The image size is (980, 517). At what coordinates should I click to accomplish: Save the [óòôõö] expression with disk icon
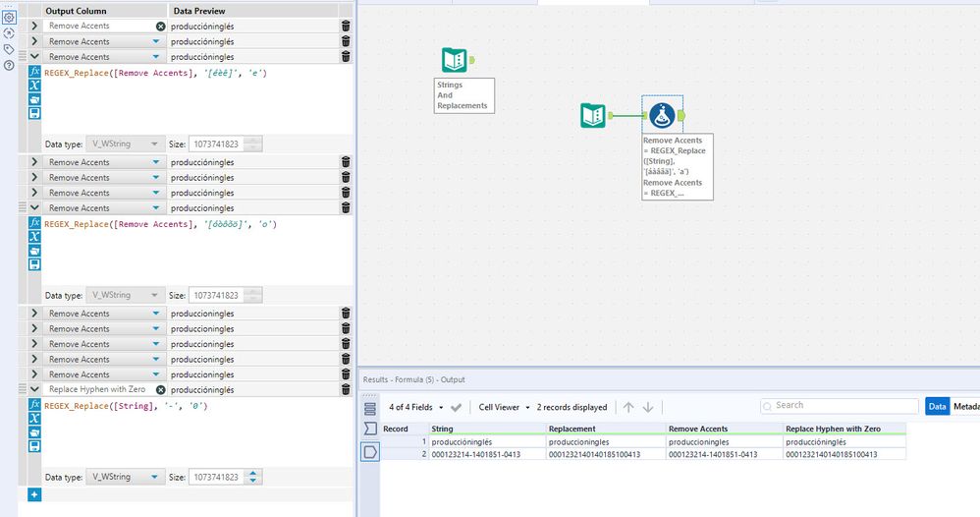pos(34,264)
